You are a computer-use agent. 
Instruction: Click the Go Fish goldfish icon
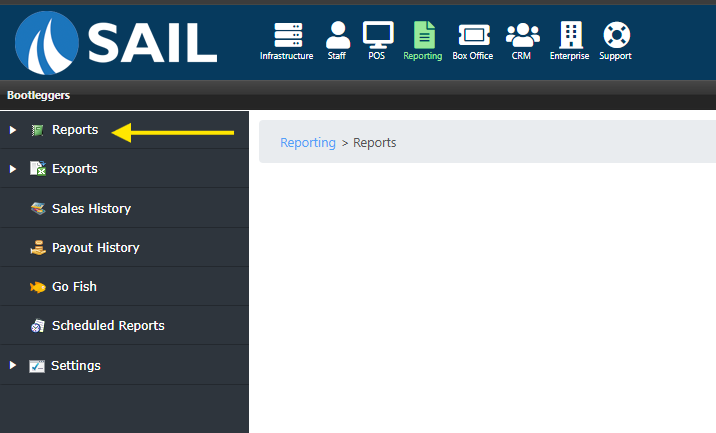pyautogui.click(x=38, y=287)
